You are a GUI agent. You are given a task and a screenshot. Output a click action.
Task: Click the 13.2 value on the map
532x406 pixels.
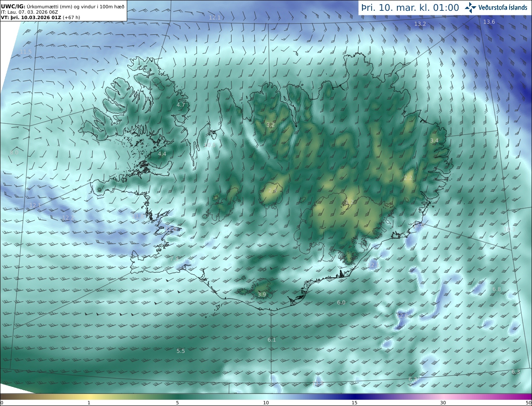(x=420, y=24)
